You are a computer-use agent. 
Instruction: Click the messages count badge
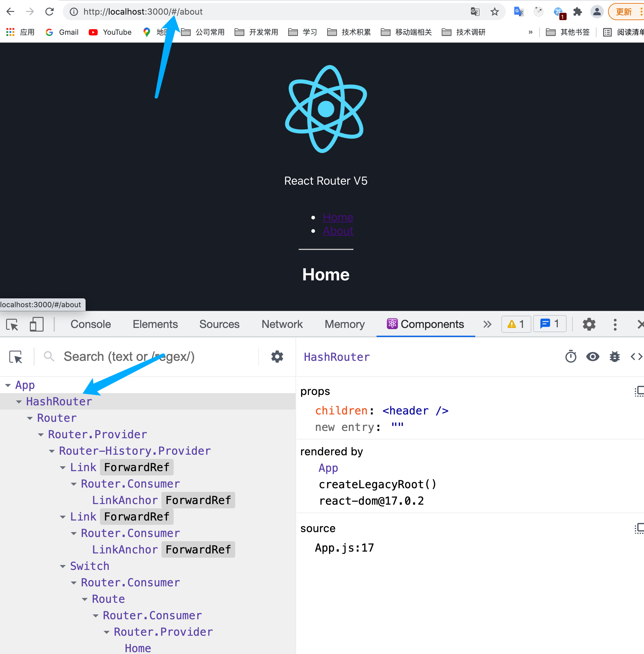pos(550,324)
